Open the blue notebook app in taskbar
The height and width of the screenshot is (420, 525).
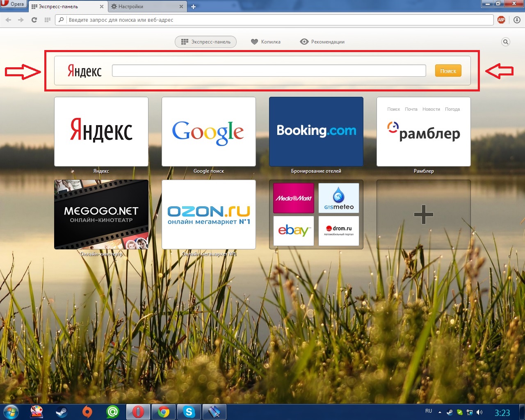(215, 412)
